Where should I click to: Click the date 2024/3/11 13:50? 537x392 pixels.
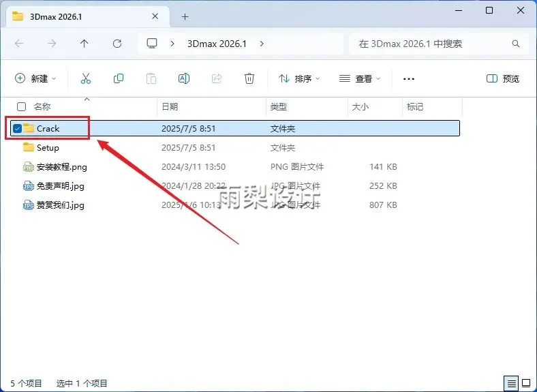[x=194, y=167]
